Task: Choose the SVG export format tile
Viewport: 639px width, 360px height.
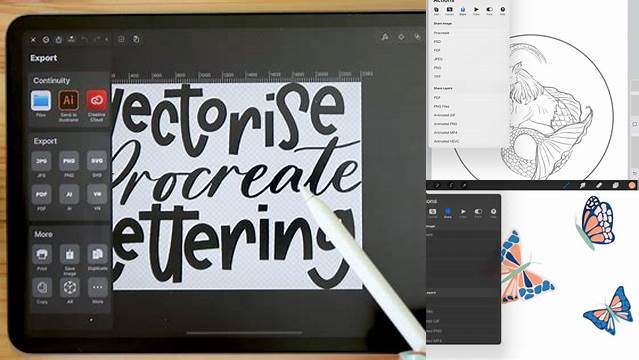Action: pos(97,161)
